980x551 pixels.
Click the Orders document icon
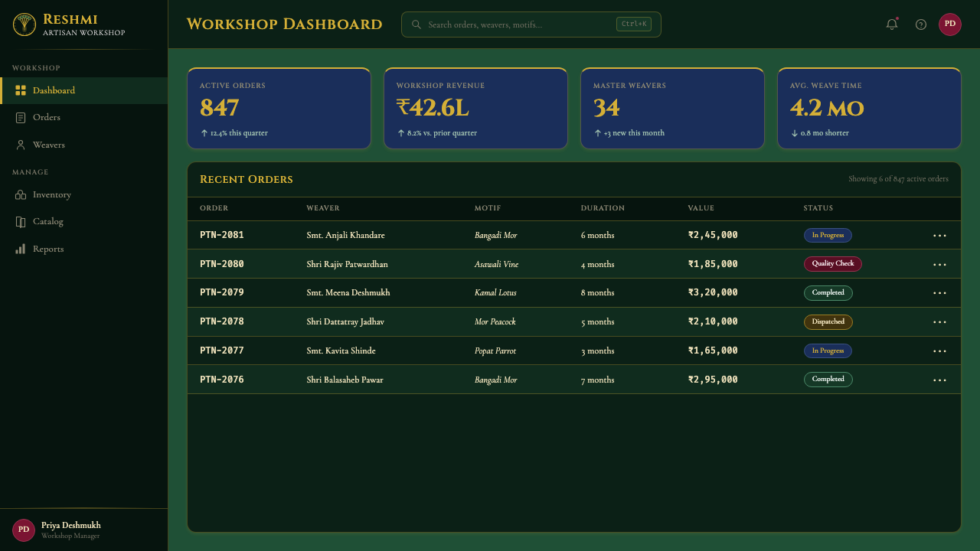(x=21, y=118)
